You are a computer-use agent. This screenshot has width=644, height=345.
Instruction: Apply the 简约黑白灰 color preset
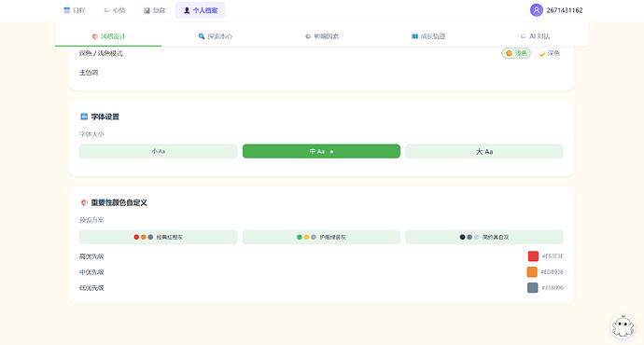click(484, 237)
